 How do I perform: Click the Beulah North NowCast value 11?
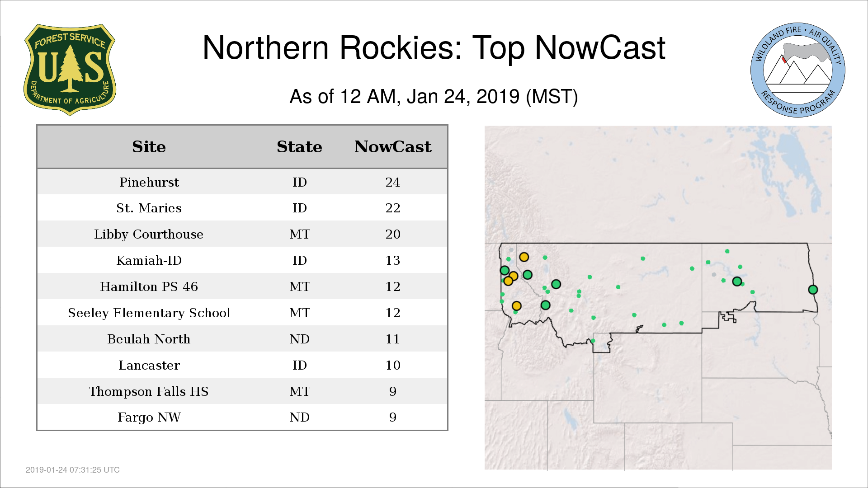392,339
